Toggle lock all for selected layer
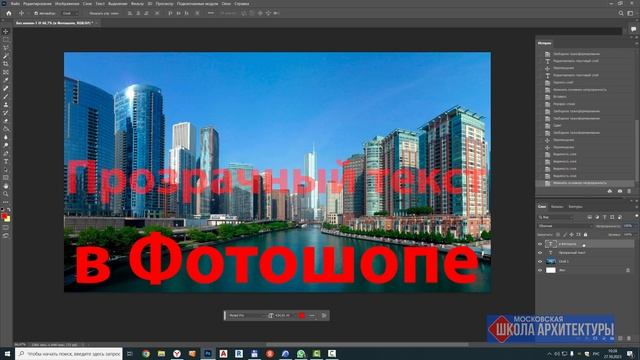640x360 pixels. (x=585, y=235)
